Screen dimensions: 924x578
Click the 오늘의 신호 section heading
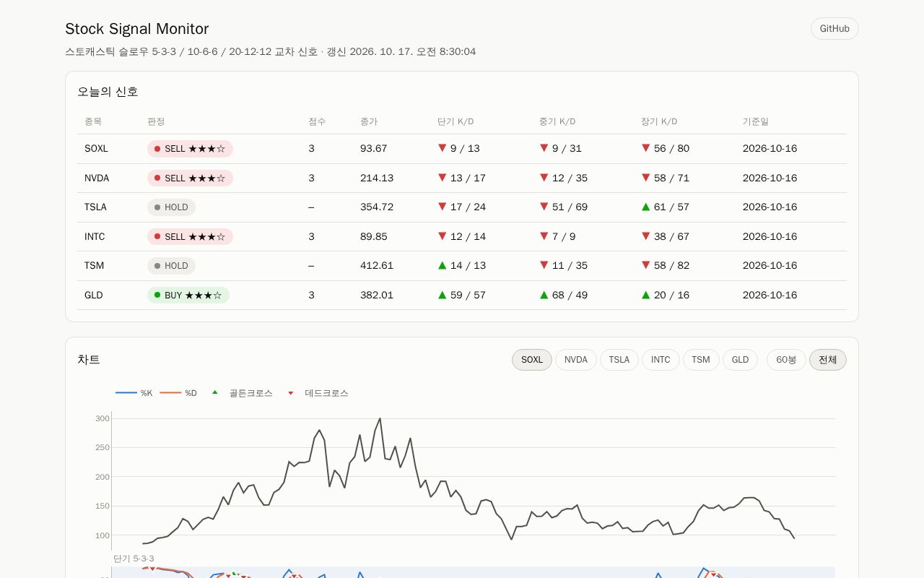tap(108, 92)
